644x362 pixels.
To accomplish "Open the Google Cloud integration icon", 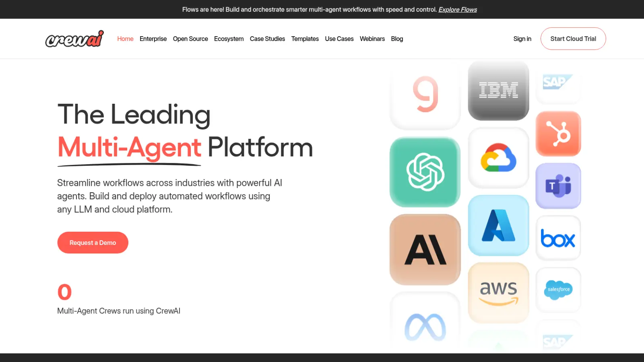I will click(498, 158).
